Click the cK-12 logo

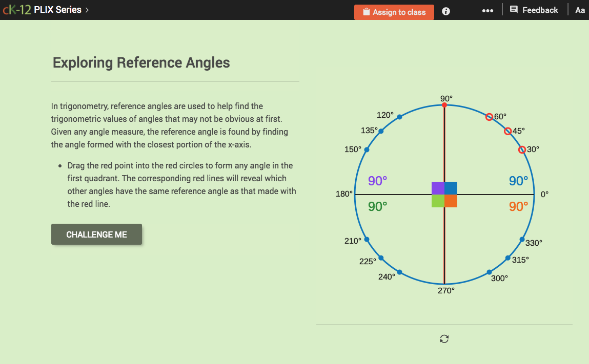[x=16, y=9]
